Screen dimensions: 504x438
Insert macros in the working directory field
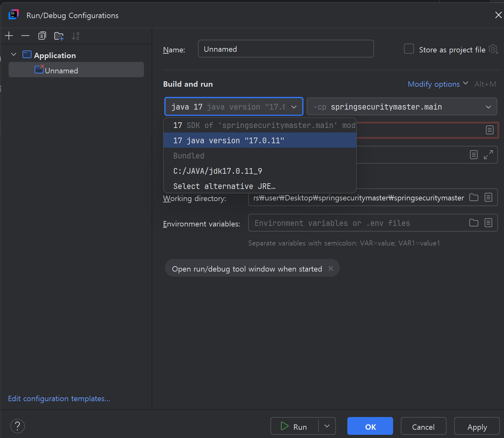tap(488, 197)
